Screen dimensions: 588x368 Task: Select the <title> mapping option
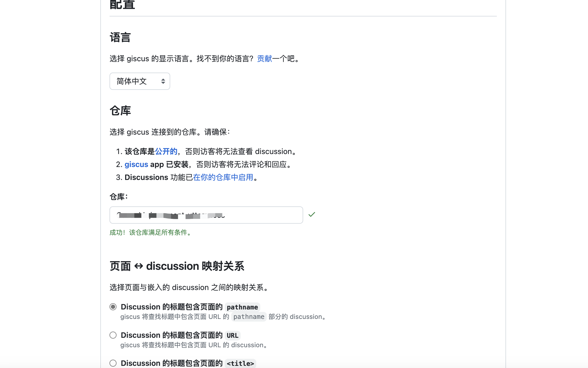click(113, 363)
